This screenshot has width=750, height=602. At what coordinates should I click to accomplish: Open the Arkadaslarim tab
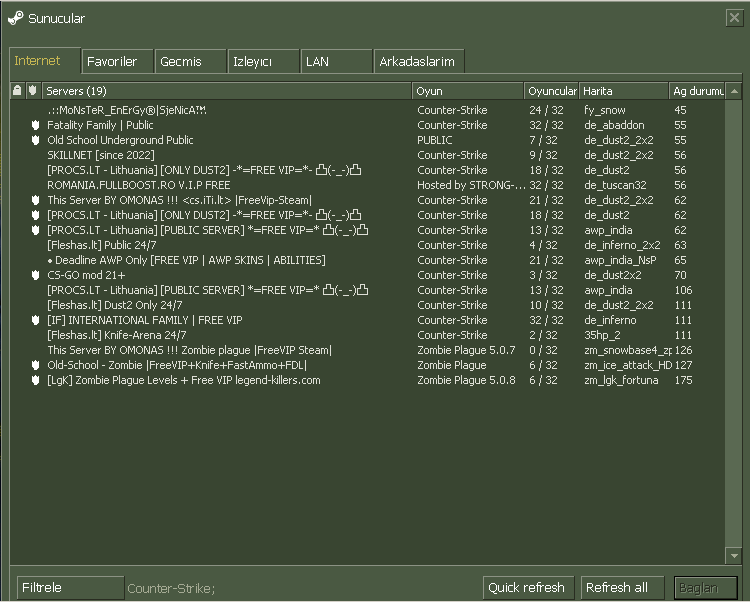pyautogui.click(x=417, y=61)
